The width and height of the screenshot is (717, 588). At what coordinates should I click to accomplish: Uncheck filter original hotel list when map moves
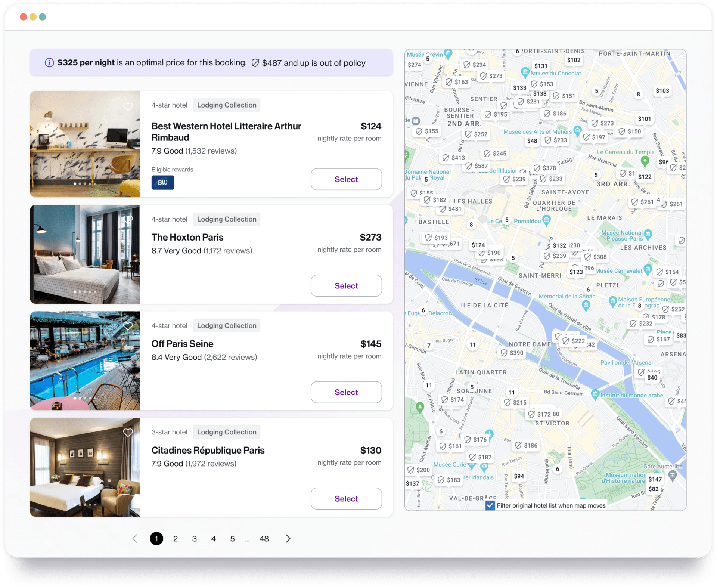tap(490, 505)
